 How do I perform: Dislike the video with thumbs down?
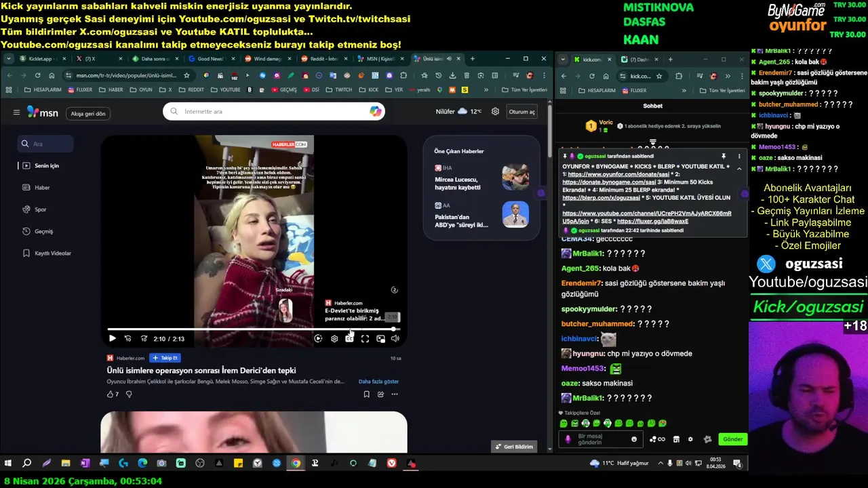coord(129,394)
